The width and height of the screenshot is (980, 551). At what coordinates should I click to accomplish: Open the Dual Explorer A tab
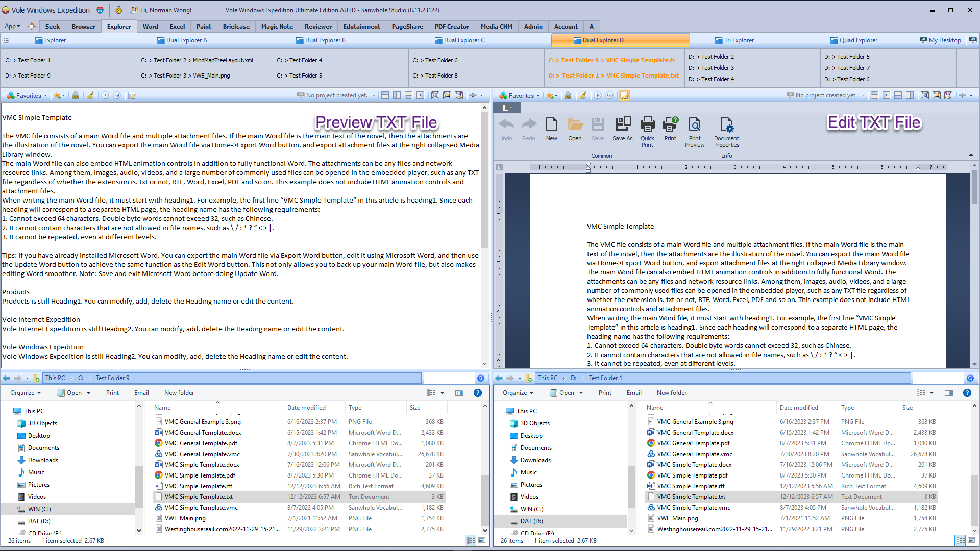[182, 40]
